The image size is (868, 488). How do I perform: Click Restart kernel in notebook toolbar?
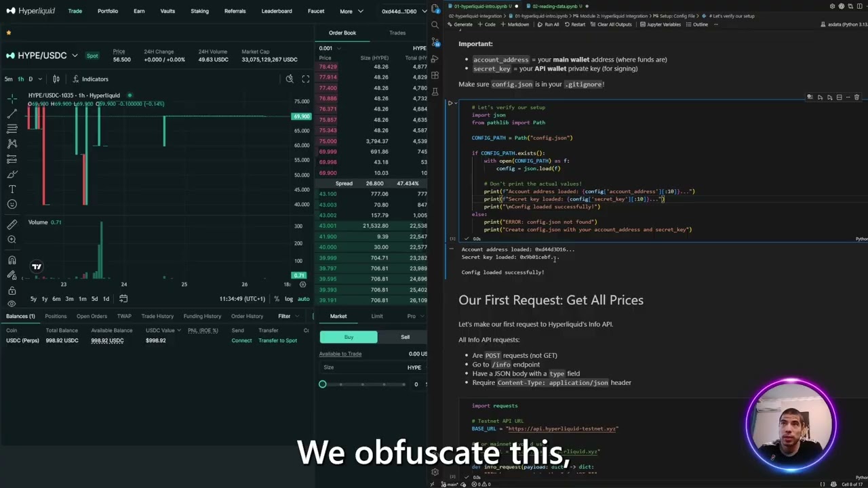click(574, 24)
